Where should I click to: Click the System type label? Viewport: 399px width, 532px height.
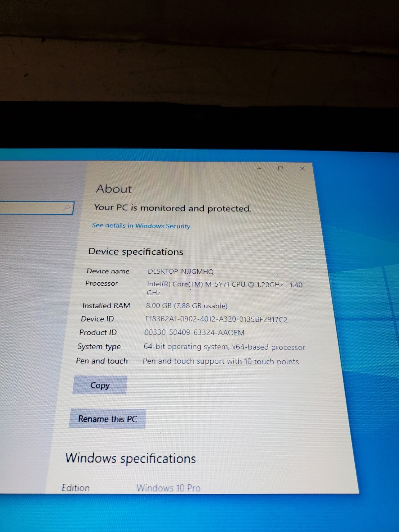coord(99,347)
